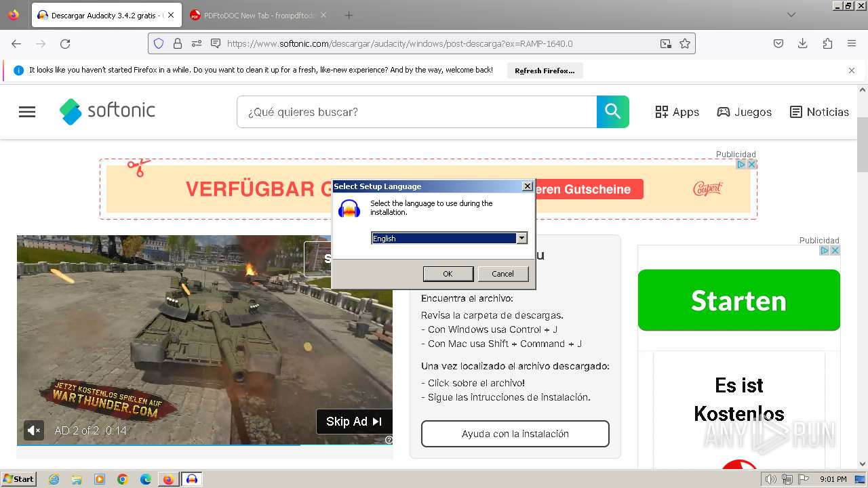
Task: Click the shield tracking protection icon
Action: (x=159, y=43)
